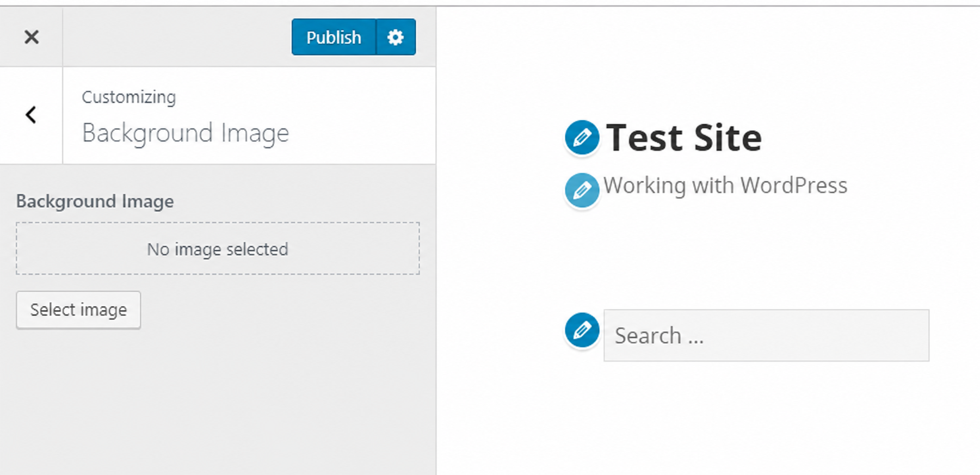This screenshot has height=475, width=980.
Task: Click the Working with WordPress tagline text
Action: coord(725,186)
